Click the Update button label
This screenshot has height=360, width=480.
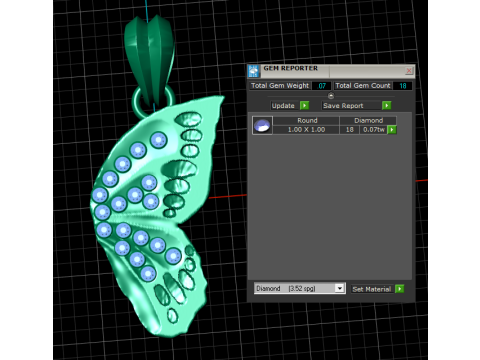(283, 106)
